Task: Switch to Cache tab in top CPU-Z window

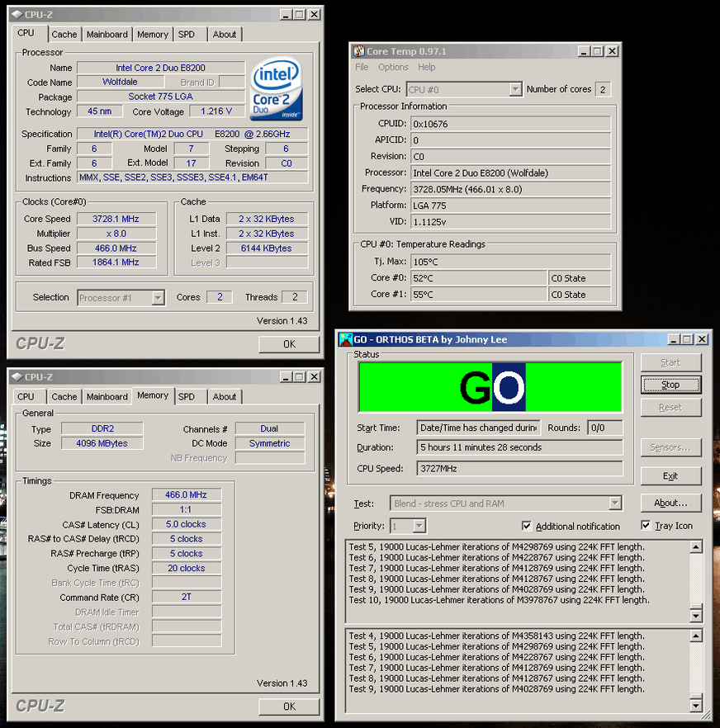Action: pos(64,35)
